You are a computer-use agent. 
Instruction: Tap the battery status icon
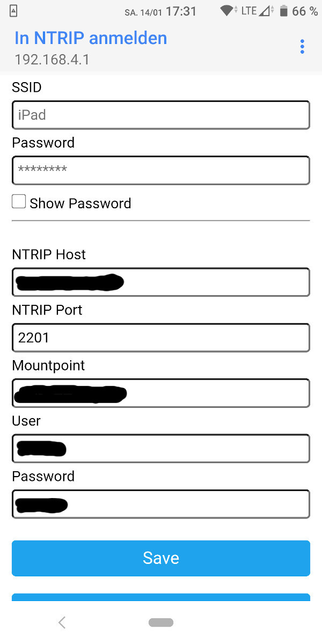(284, 11)
